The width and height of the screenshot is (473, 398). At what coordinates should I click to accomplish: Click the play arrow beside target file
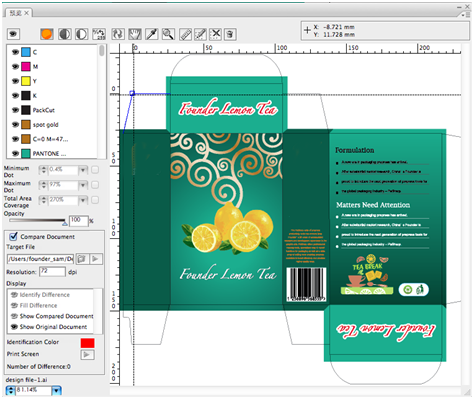(x=96, y=259)
